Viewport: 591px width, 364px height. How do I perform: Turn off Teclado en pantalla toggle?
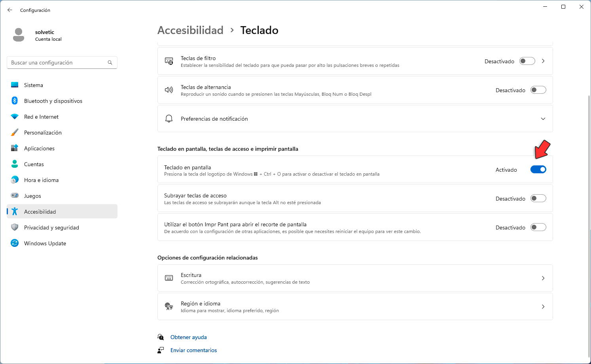[538, 169]
